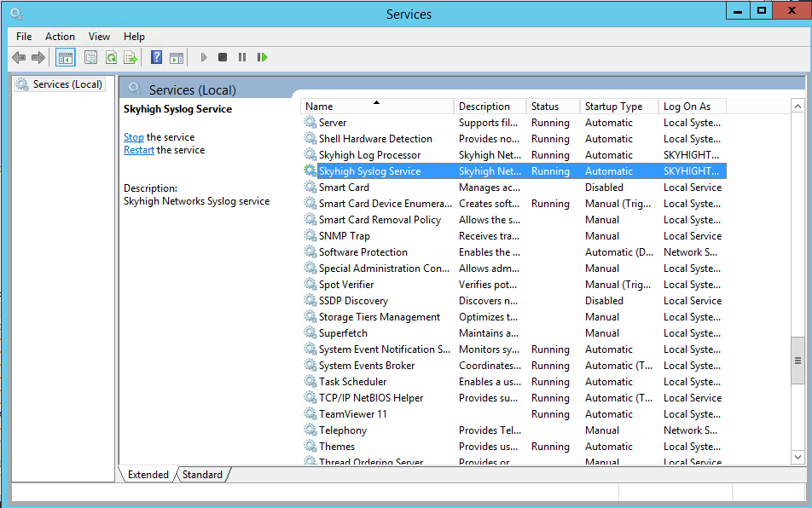This screenshot has height=508, width=812.
Task: Click the Forward navigation arrow
Action: pos(37,57)
